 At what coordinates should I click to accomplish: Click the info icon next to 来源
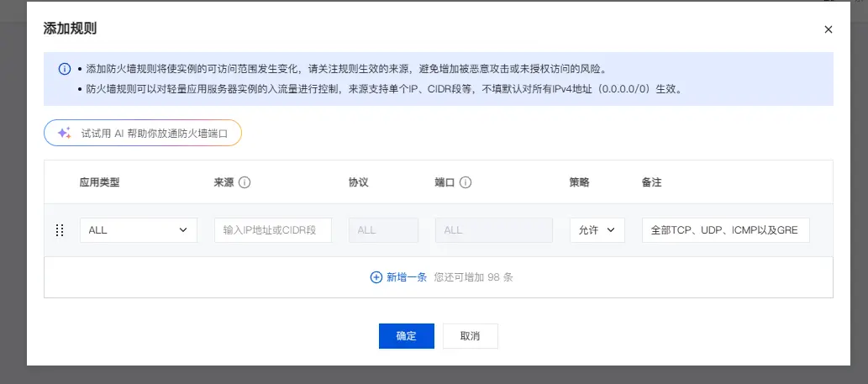click(245, 182)
